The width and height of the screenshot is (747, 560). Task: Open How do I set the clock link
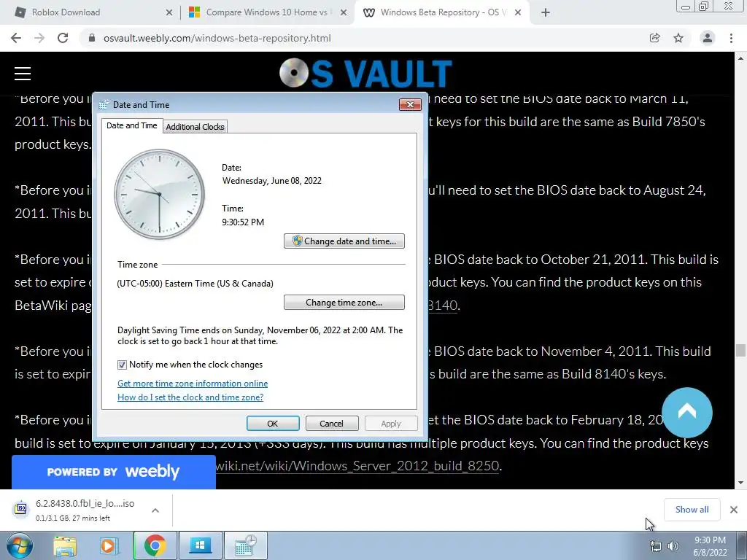tap(190, 397)
